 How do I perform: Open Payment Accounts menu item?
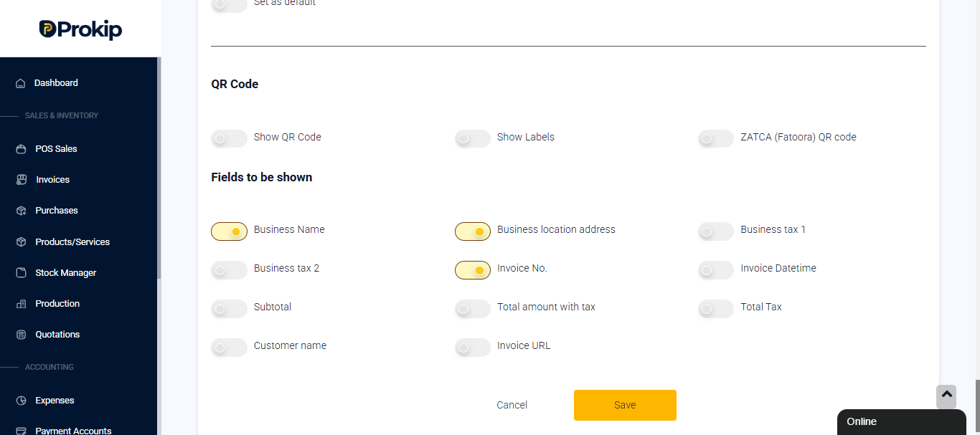(73, 431)
